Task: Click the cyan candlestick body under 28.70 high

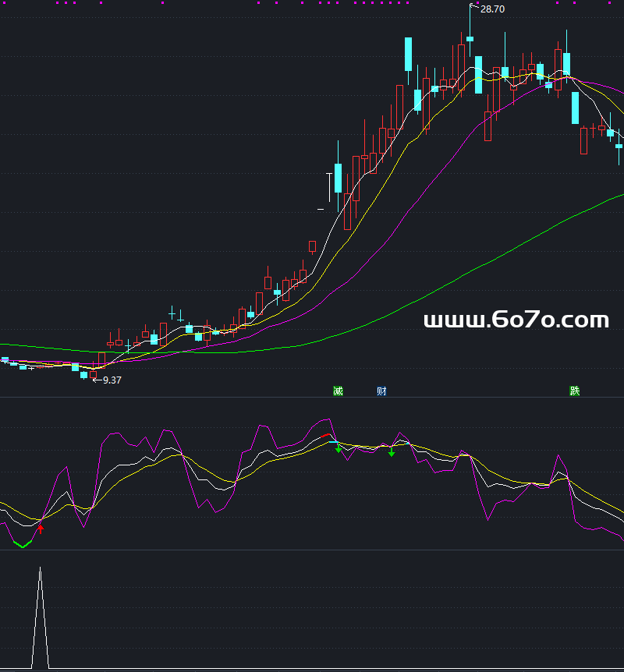Action: coord(470,39)
